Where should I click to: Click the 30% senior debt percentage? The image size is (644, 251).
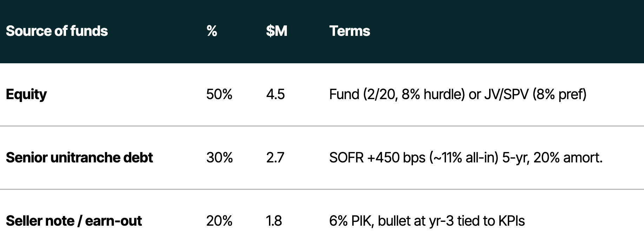pyautogui.click(x=219, y=157)
